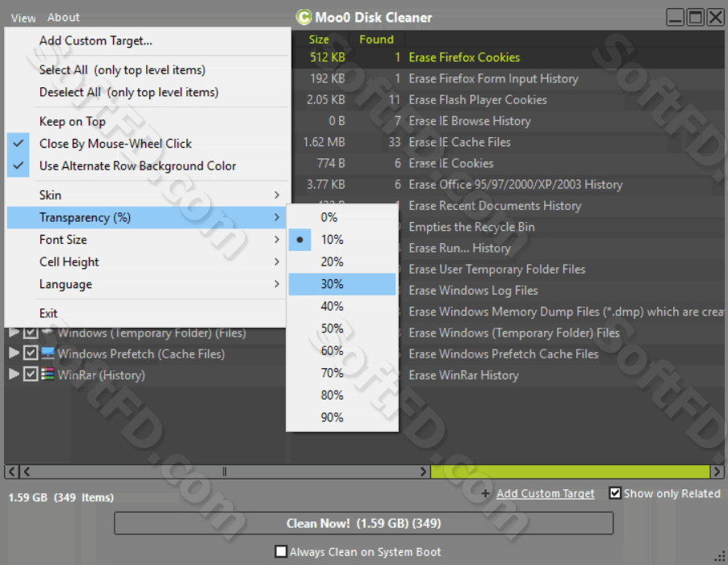Set transparency to 60%
728x565 pixels.
tap(342, 351)
